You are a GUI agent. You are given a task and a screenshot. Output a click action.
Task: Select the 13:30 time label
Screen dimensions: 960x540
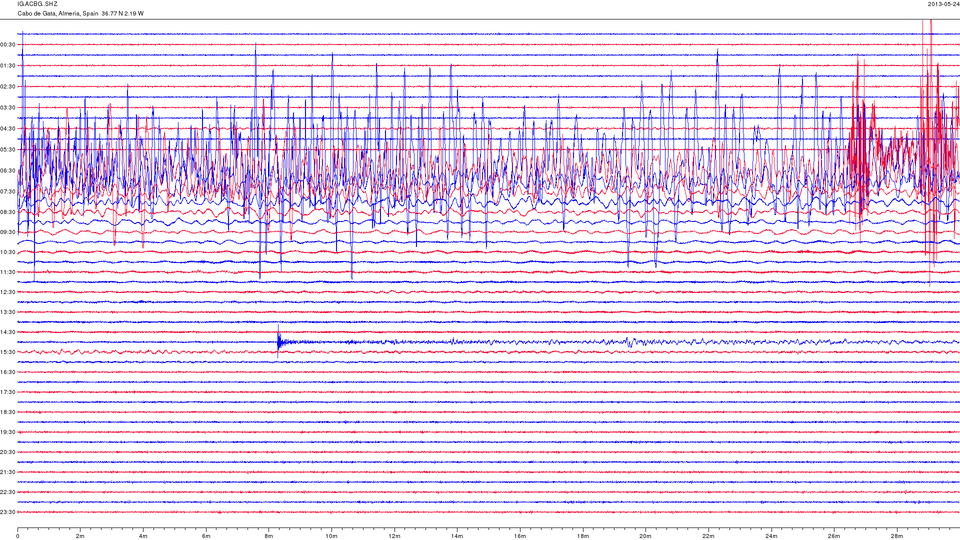(x=7, y=312)
